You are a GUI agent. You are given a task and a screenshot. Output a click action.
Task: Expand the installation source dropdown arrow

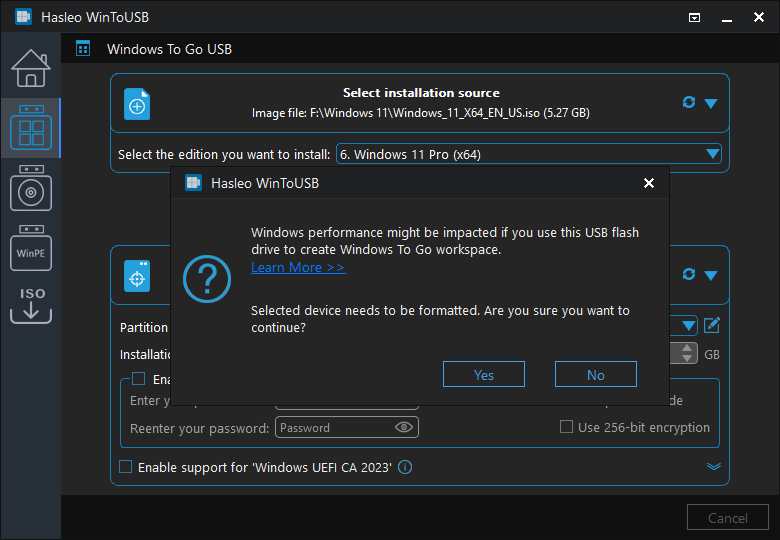(x=711, y=103)
